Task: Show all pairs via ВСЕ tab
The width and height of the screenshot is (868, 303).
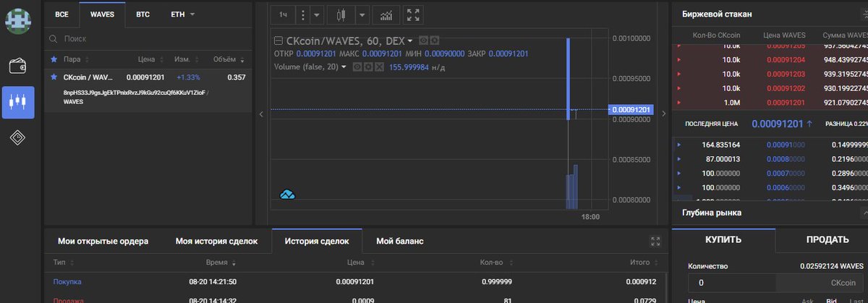Action: (x=61, y=14)
